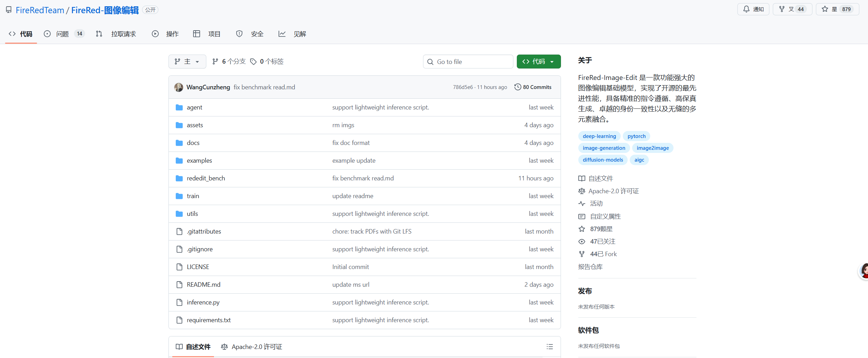Screen dimensions: 868x358
Task: Click the 'rm imgs' commit message
Action: click(x=343, y=125)
